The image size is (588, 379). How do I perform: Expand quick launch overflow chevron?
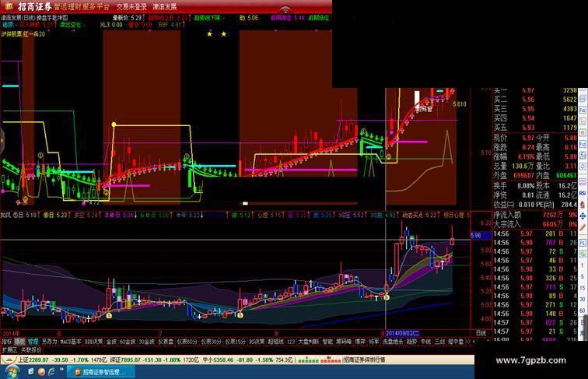(61, 370)
